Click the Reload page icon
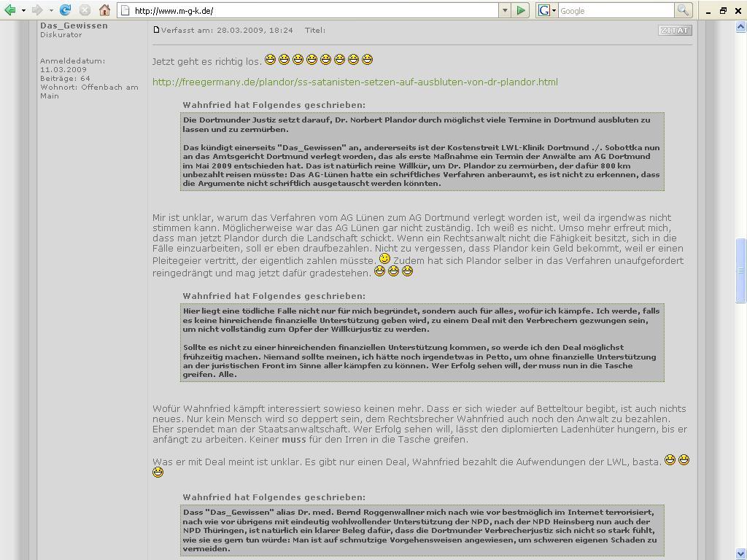Viewport: 747px width, 560px height. (65, 10)
